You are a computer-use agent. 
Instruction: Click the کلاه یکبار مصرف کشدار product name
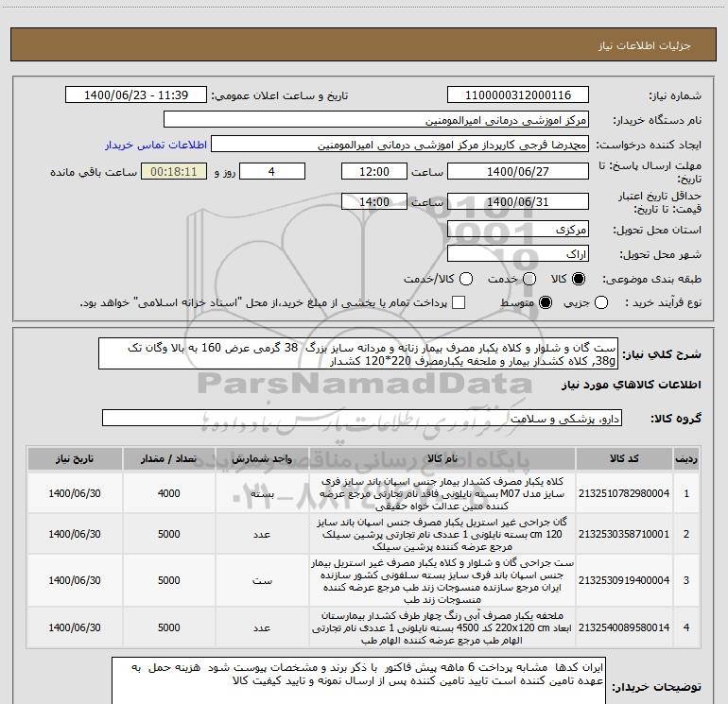442,493
